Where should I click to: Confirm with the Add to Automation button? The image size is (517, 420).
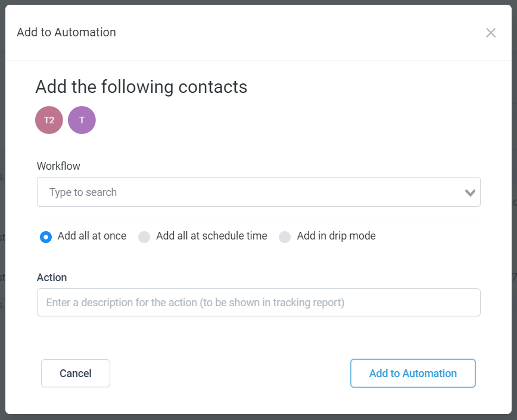(x=413, y=373)
